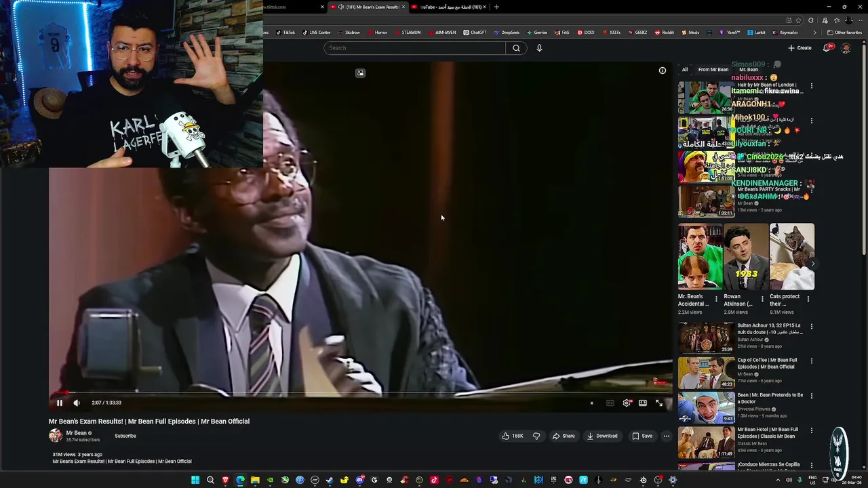Show hidden system tray icons
The width and height of the screenshot is (868, 488).
point(778,480)
